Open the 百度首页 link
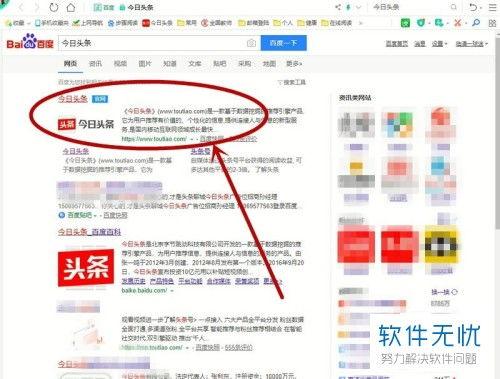The image size is (500, 379). pos(397,44)
